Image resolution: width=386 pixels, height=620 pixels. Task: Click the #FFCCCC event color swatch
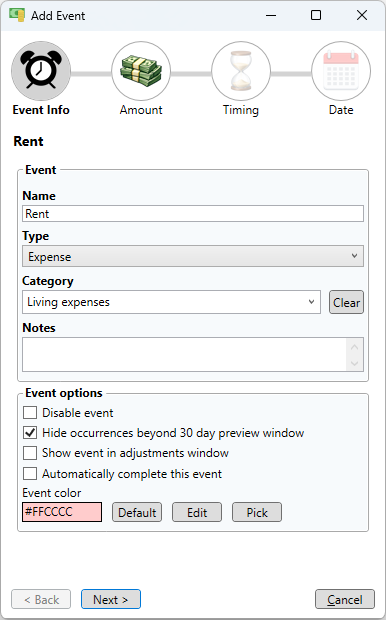(x=62, y=512)
